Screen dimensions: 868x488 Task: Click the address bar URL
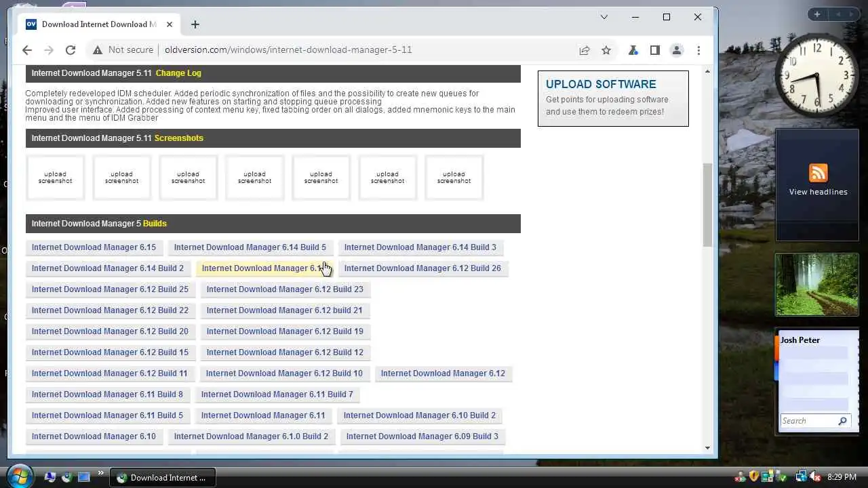288,50
